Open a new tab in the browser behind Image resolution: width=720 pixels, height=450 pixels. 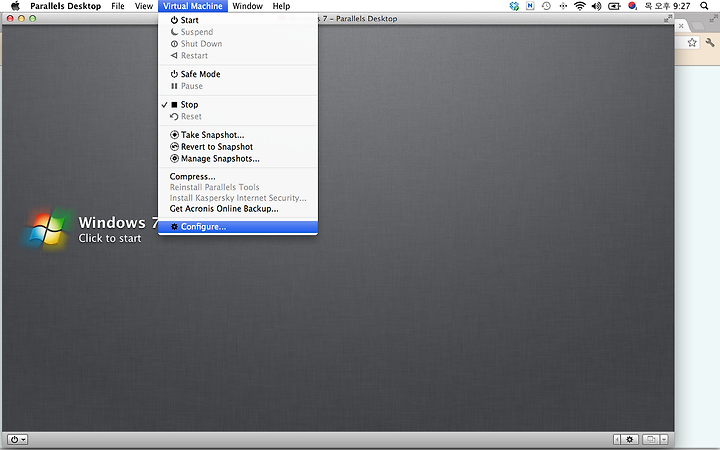698,26
